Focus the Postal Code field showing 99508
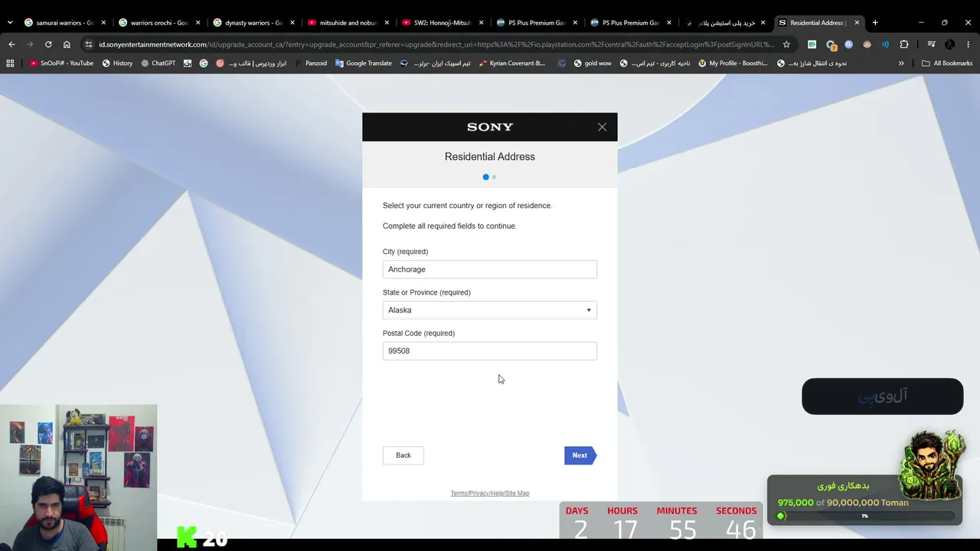The width and height of the screenshot is (980, 551). coord(489,350)
